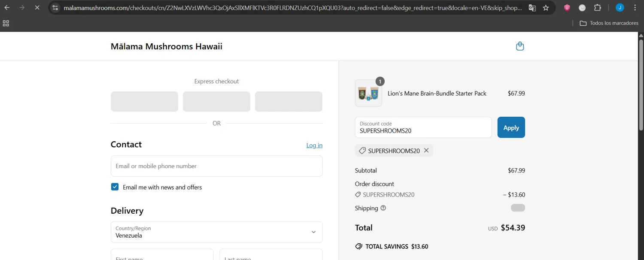Open Todos los marcadores folder
The width and height of the screenshot is (644, 260).
click(x=609, y=23)
